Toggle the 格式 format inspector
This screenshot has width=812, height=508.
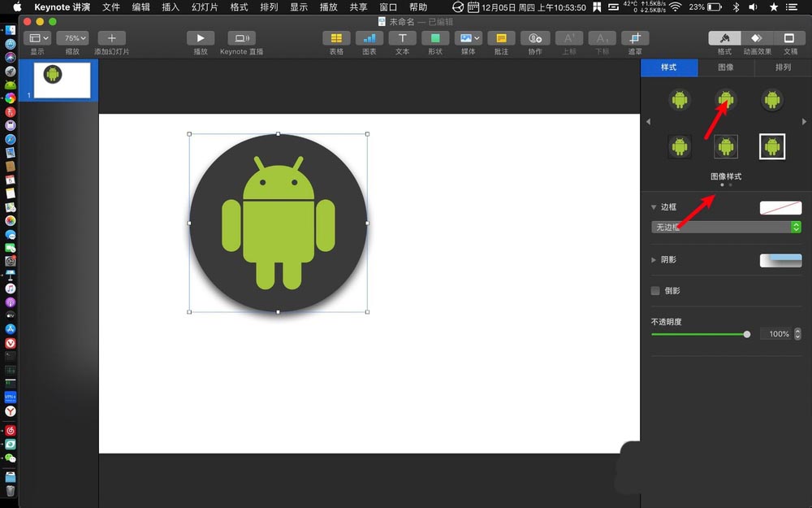pos(724,38)
